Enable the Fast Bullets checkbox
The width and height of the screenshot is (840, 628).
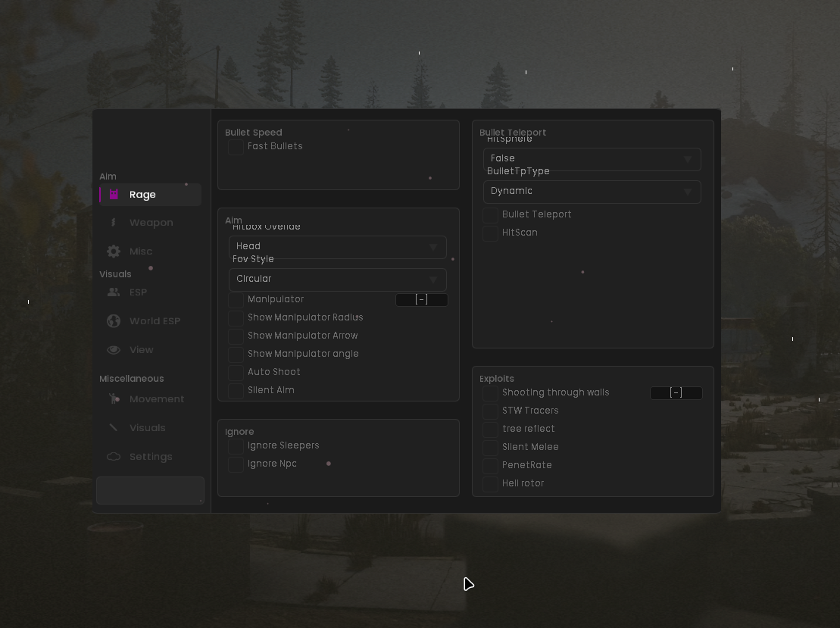pos(236,147)
